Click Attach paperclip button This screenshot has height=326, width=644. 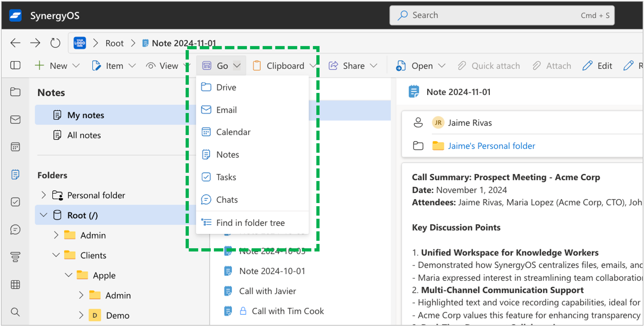pyautogui.click(x=551, y=66)
